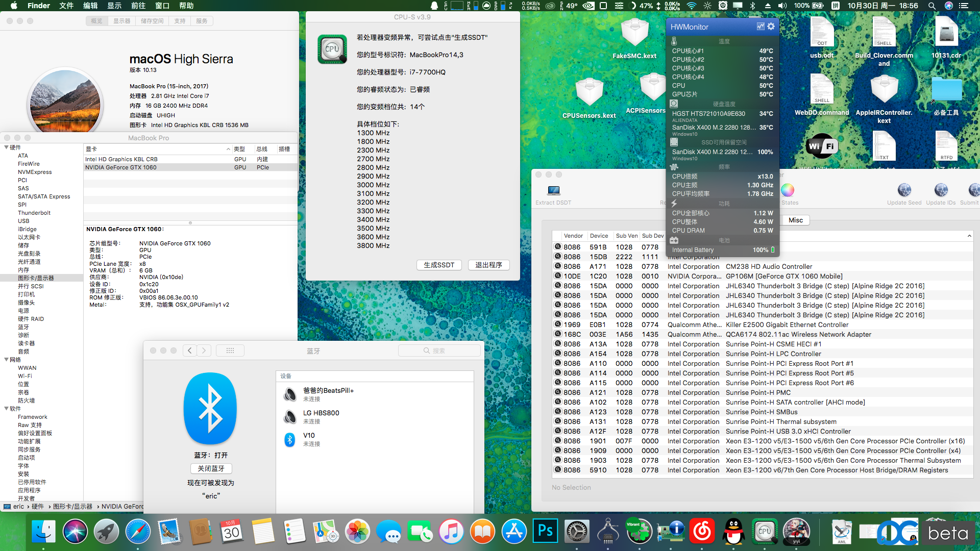Image resolution: width=980 pixels, height=551 pixels.
Task: Click Device column header
Action: tap(599, 236)
